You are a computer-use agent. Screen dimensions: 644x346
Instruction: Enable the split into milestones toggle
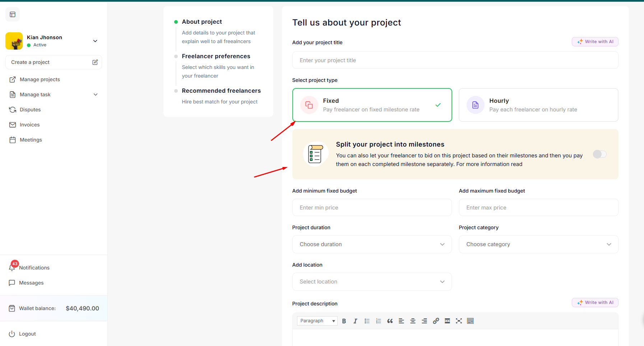[x=599, y=154]
